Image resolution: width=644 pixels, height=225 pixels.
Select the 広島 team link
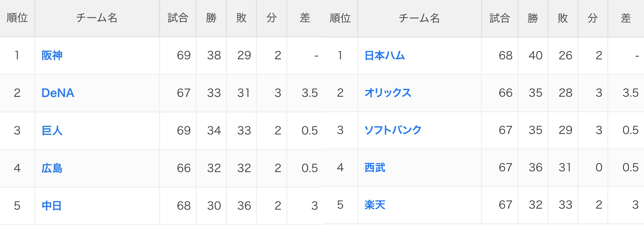coord(52,168)
